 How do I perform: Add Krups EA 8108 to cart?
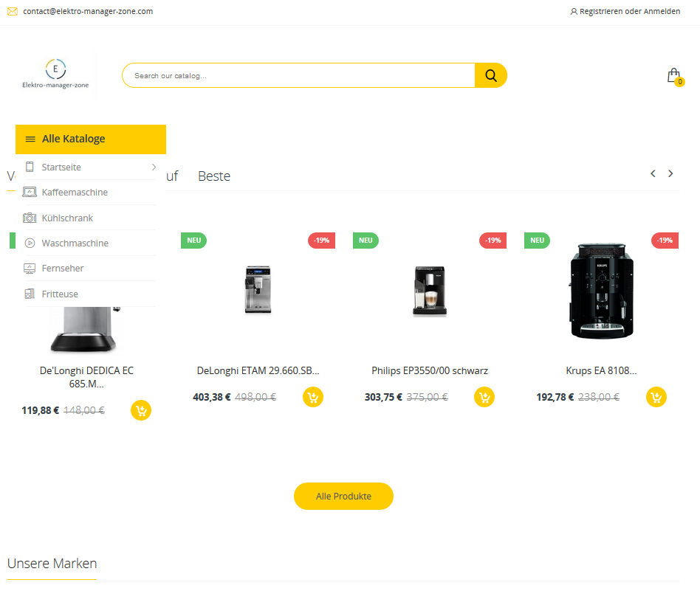[656, 397]
